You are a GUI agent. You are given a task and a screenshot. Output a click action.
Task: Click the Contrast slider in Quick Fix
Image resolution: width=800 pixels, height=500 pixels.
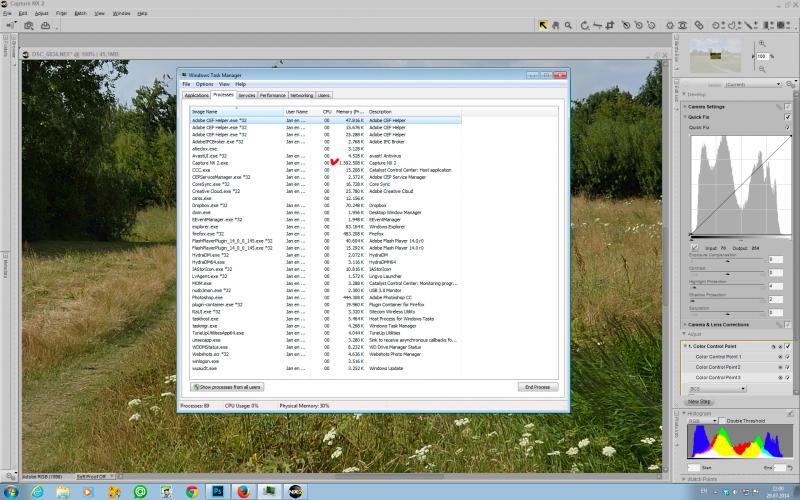pyautogui.click(x=728, y=274)
